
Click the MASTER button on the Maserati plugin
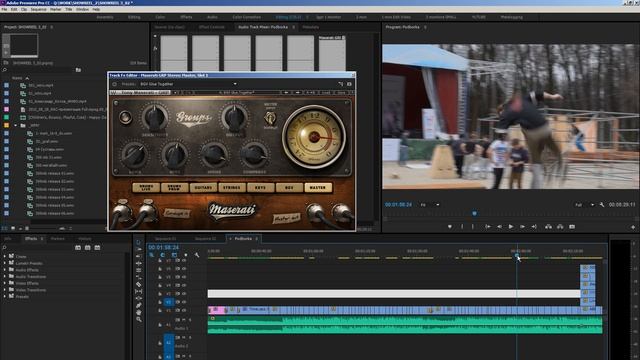pyautogui.click(x=318, y=188)
